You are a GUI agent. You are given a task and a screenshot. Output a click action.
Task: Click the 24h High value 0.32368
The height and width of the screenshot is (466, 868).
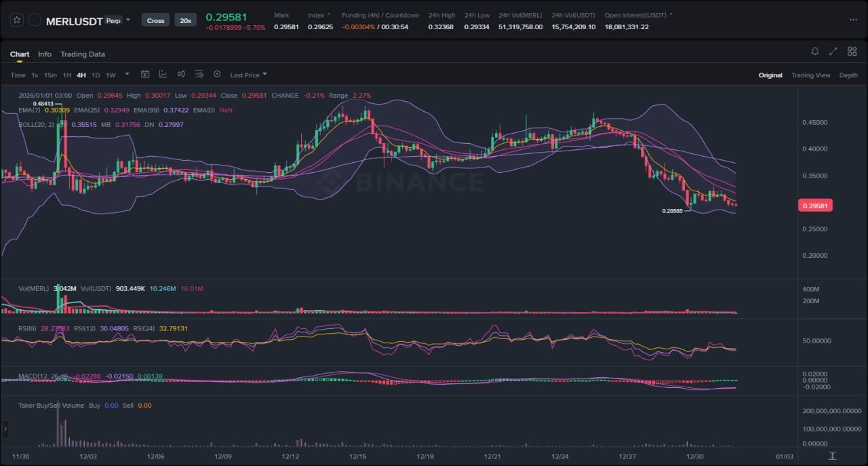click(x=441, y=27)
